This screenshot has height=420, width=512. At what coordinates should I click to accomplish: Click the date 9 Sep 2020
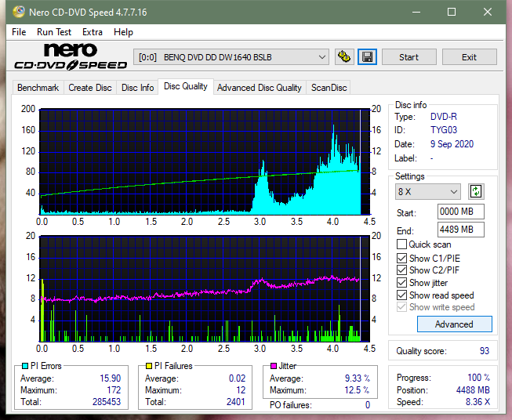point(452,144)
